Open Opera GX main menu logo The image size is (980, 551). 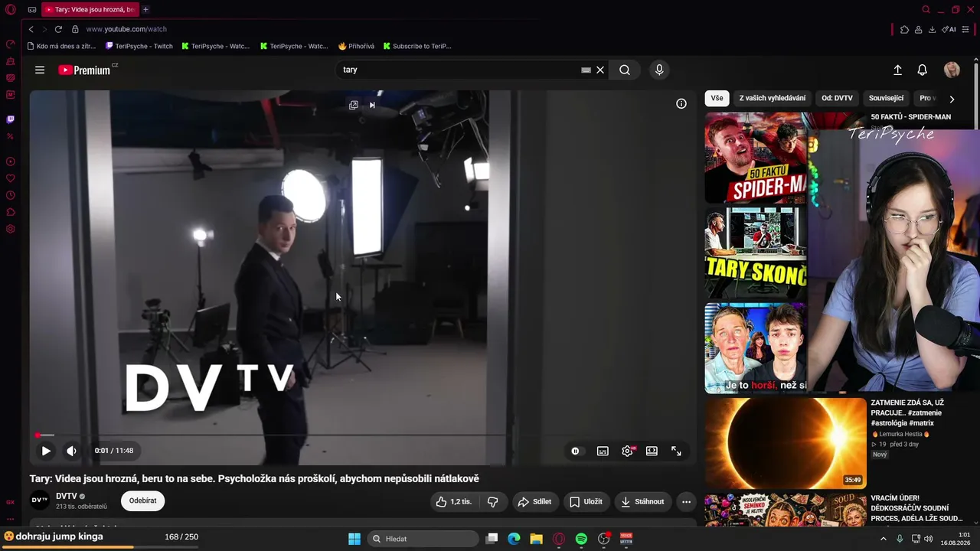point(11,9)
